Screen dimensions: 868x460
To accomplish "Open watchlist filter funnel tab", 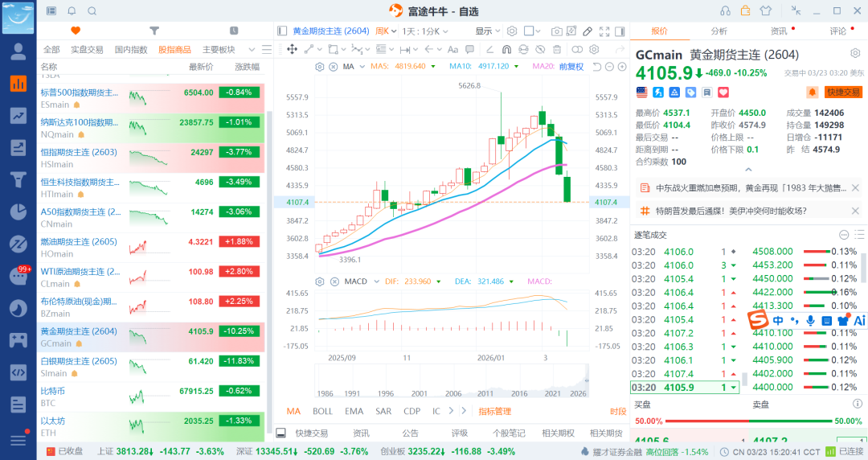I will coord(154,31).
